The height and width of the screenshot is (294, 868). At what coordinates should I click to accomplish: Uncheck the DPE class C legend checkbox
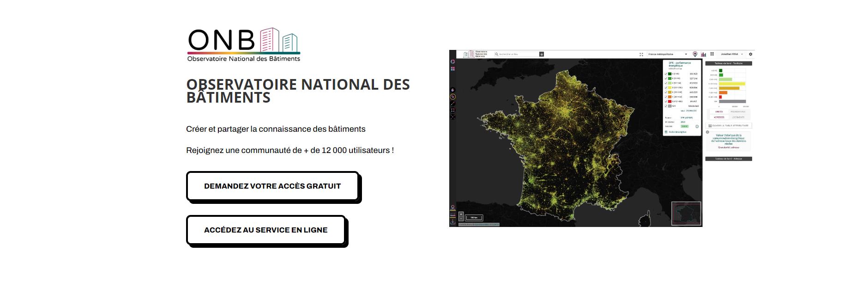pyautogui.click(x=666, y=83)
